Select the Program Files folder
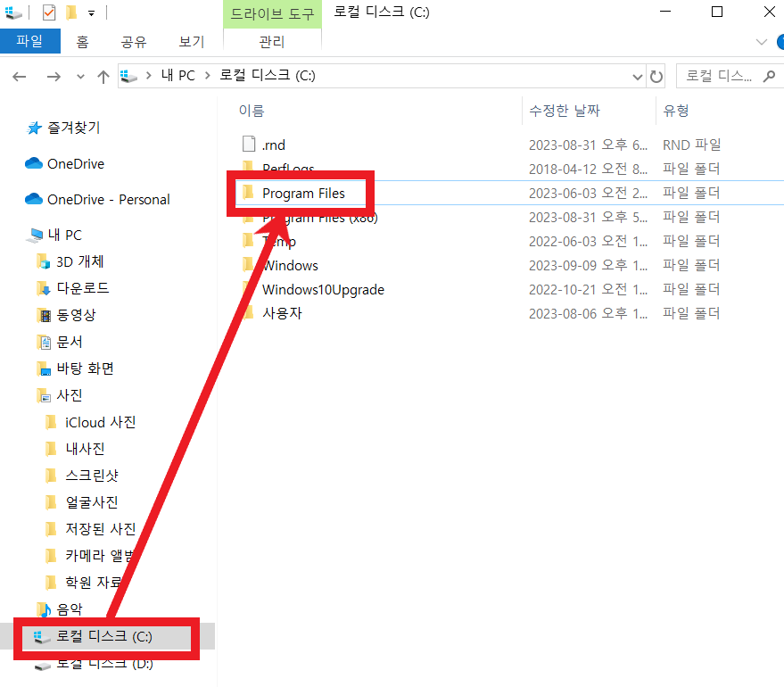The image size is (784, 687). pos(303,194)
